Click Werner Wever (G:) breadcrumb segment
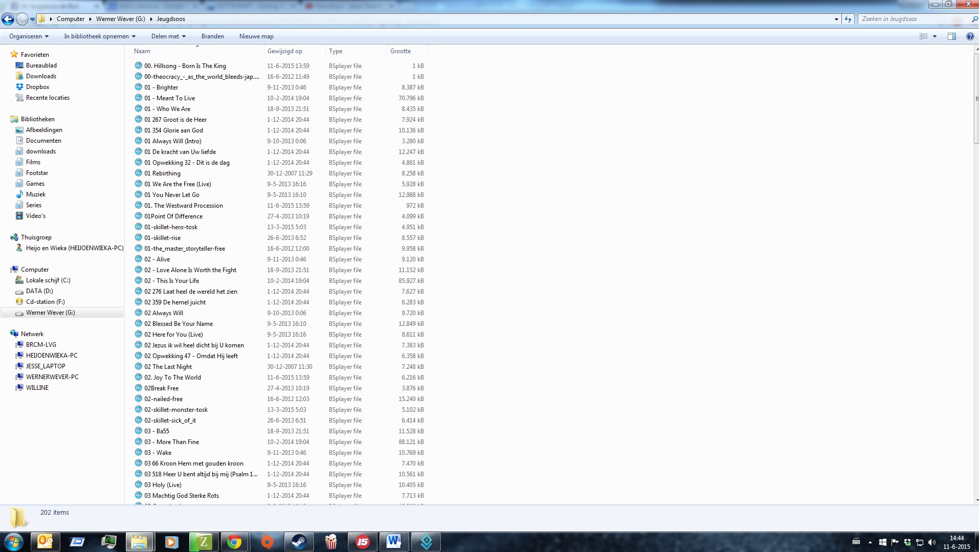 [121, 19]
